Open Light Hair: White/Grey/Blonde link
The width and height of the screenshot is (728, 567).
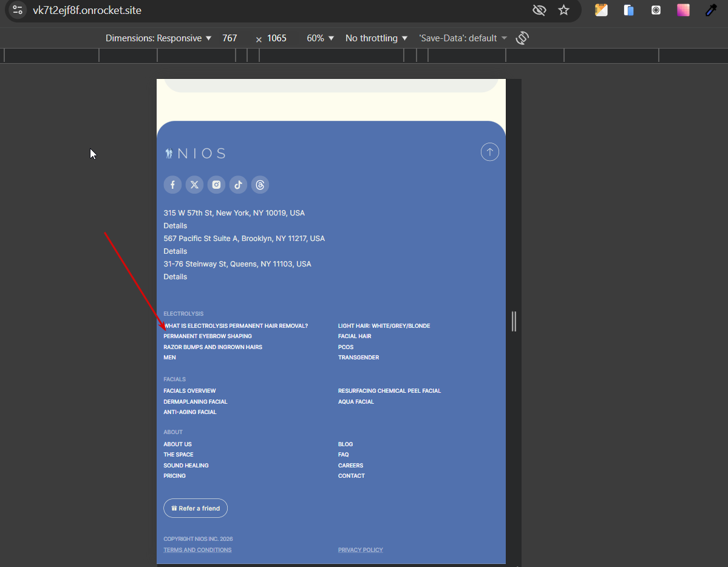[384, 326]
